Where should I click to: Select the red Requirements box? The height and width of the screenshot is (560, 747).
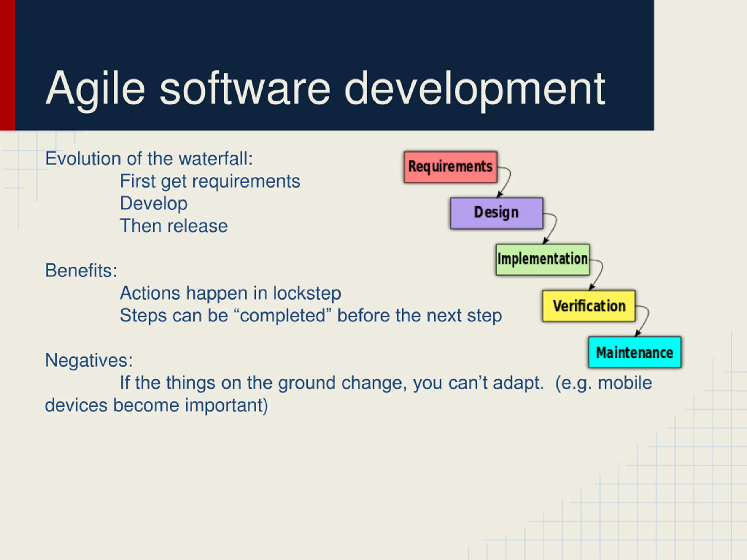point(450,167)
